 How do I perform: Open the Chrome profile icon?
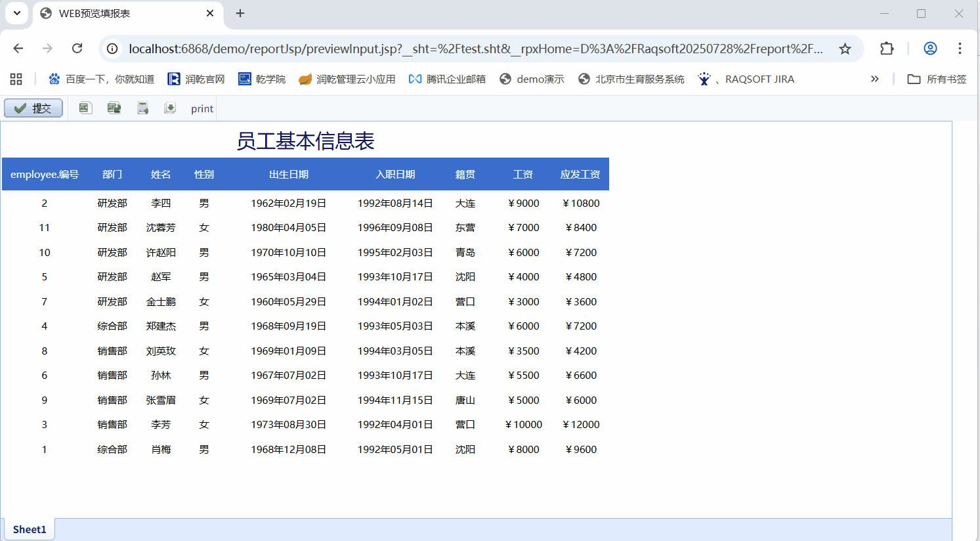coord(930,49)
